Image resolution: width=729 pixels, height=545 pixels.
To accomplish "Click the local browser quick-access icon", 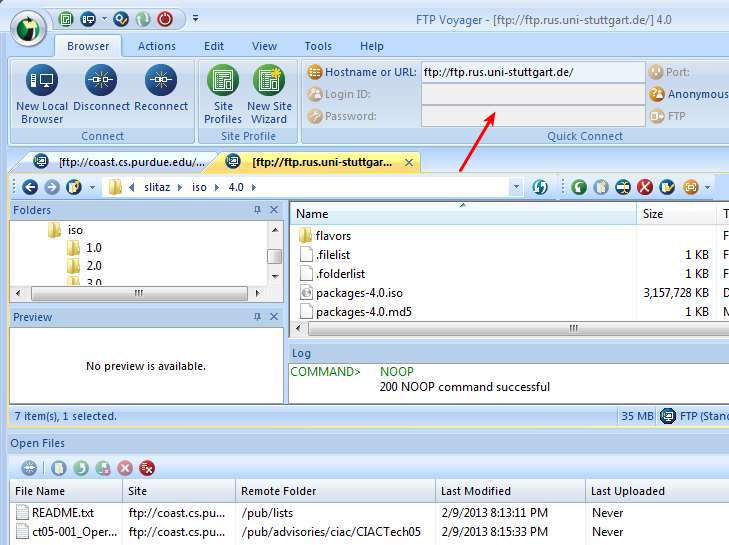I will pos(87,19).
